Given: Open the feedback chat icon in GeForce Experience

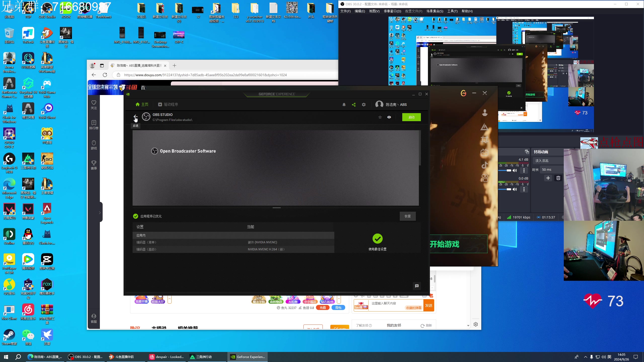Looking at the screenshot, I should pyautogui.click(x=417, y=286).
